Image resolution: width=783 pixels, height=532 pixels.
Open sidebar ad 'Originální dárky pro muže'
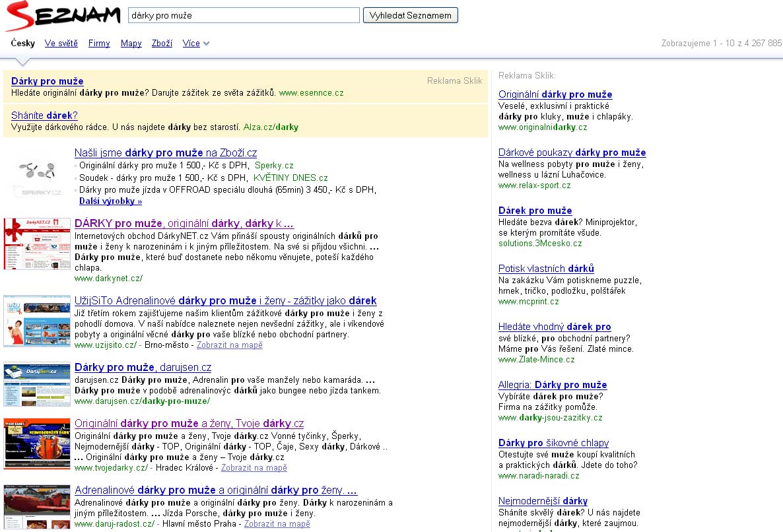tap(555, 94)
